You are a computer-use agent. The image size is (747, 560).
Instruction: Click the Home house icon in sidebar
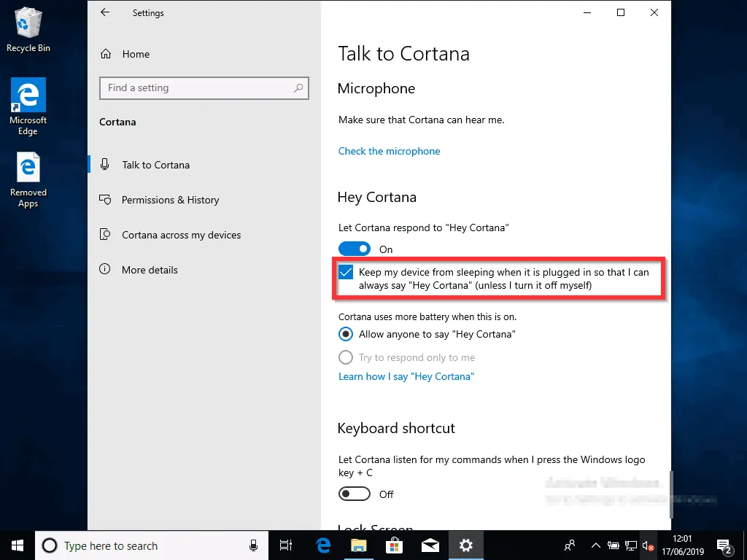click(106, 54)
